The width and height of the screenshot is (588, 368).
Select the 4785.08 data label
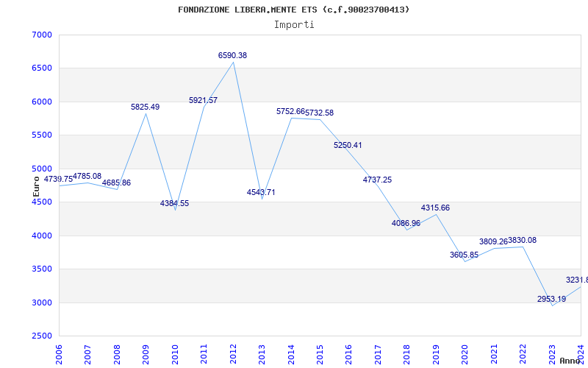pyautogui.click(x=87, y=176)
